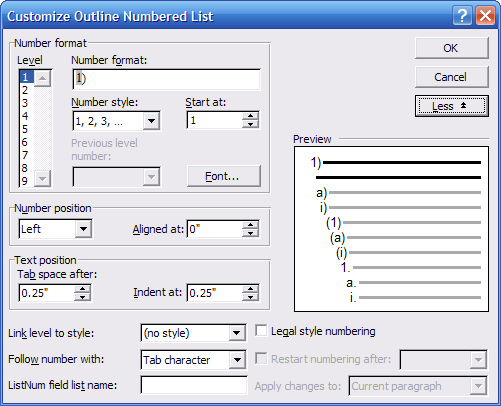Open Follow number with dropdown

pos(237,360)
